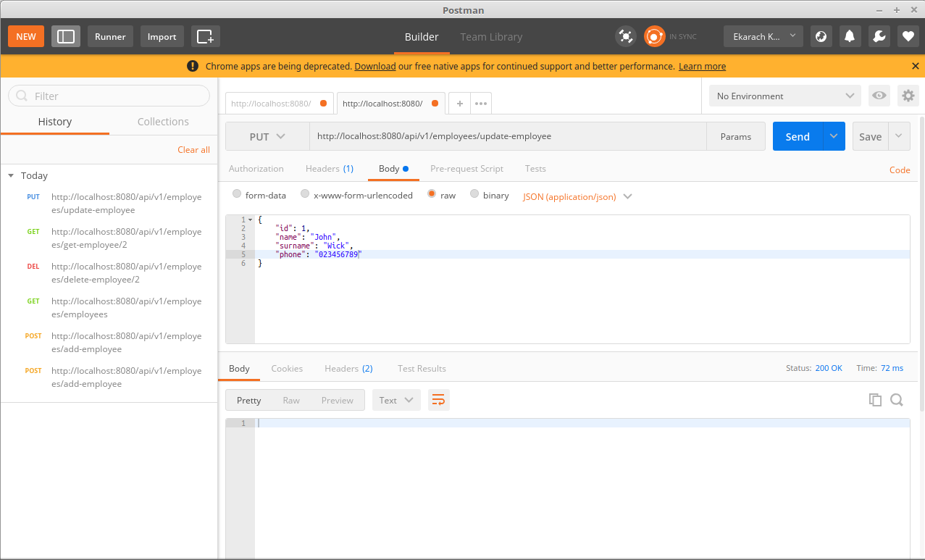Open the Save button dropdown arrow

[x=899, y=136]
